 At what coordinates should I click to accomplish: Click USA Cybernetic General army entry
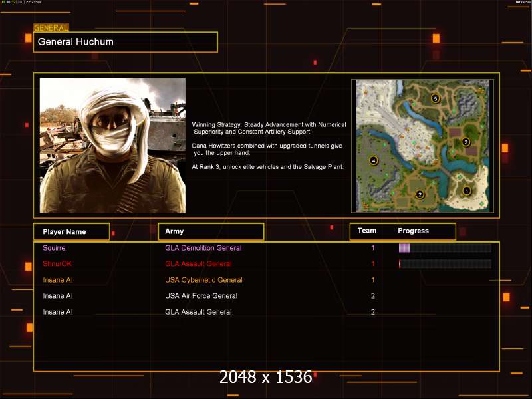[203, 280]
